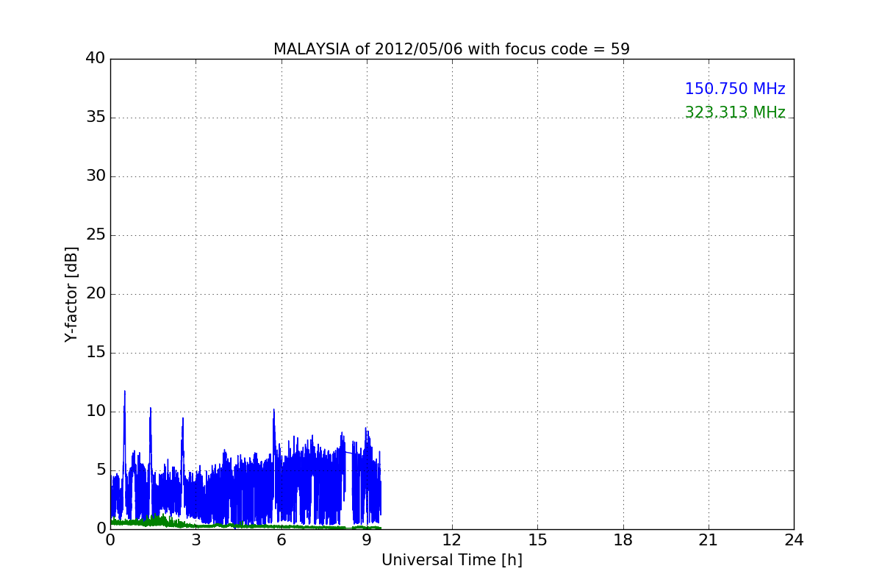Click the x-axis tick label 24
882x588 pixels.
point(794,540)
